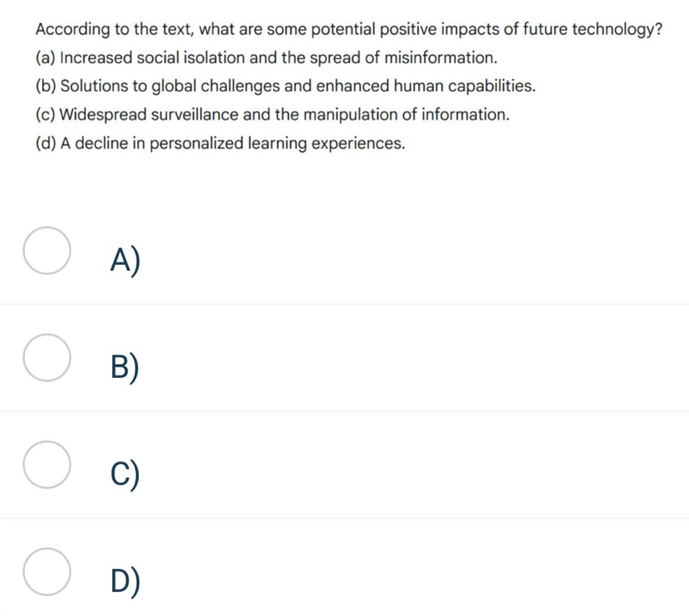
Task: Select the radio button for answer D
Action: tap(46, 571)
